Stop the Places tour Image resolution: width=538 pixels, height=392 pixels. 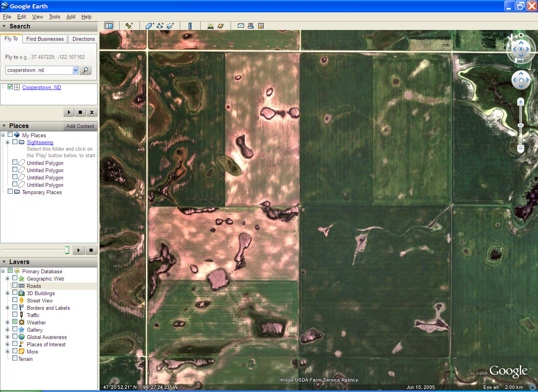(91, 250)
